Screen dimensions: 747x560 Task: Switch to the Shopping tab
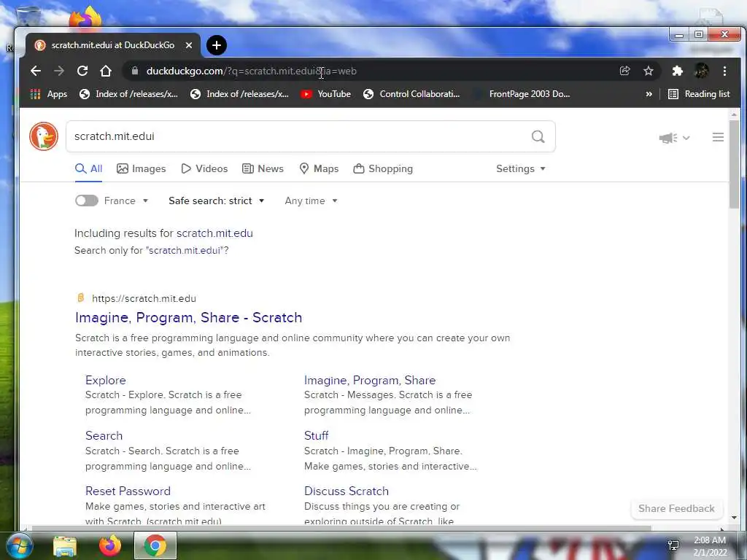(x=383, y=168)
